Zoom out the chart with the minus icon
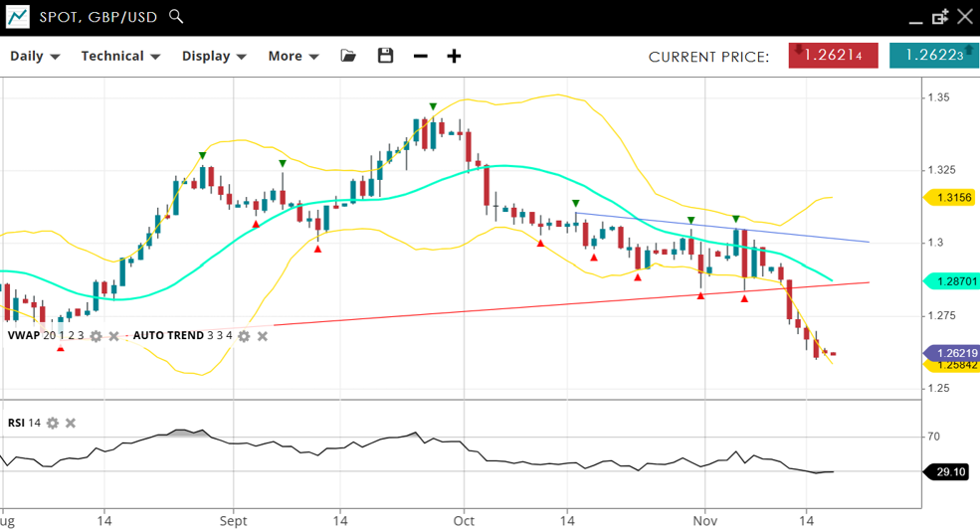The height and width of the screenshot is (529, 980). tap(420, 56)
